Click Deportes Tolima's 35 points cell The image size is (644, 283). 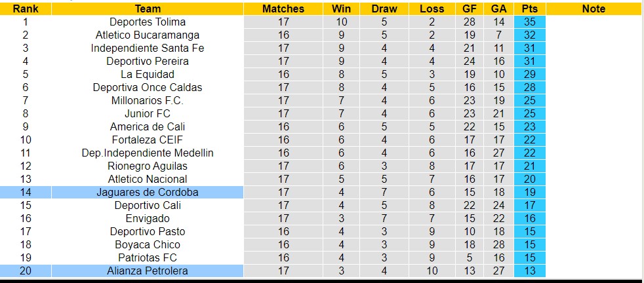529,22
